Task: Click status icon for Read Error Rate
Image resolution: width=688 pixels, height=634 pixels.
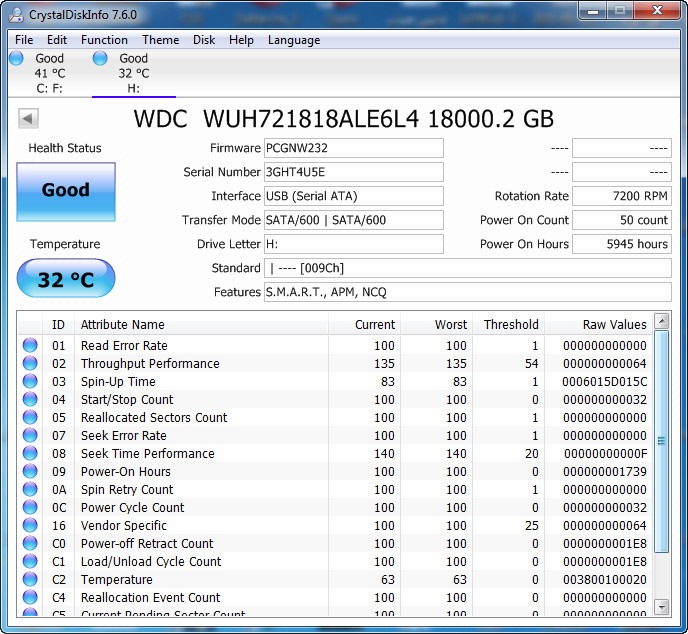Action: click(30, 345)
